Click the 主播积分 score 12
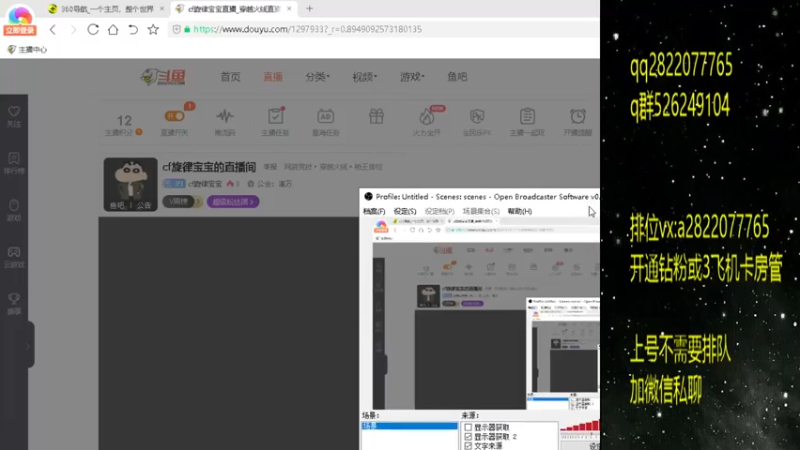800x450 pixels. coord(124,120)
